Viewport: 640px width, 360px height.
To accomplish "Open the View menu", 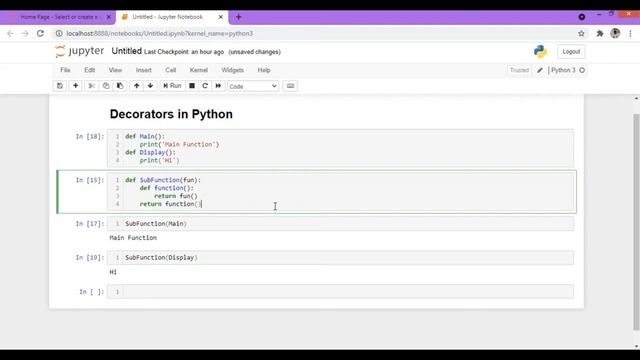I will tap(115, 70).
